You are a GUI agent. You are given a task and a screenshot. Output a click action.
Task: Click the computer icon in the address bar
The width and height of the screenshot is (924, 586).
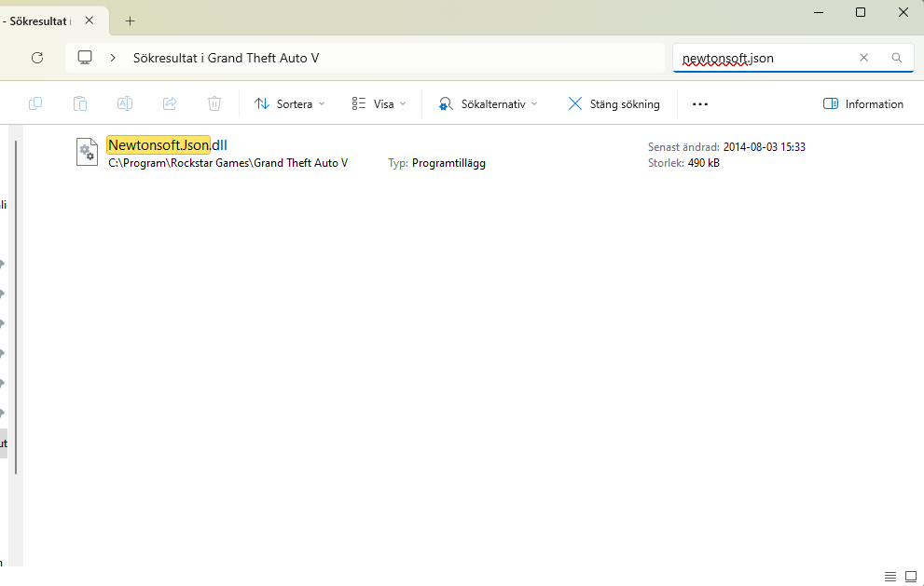(x=85, y=58)
